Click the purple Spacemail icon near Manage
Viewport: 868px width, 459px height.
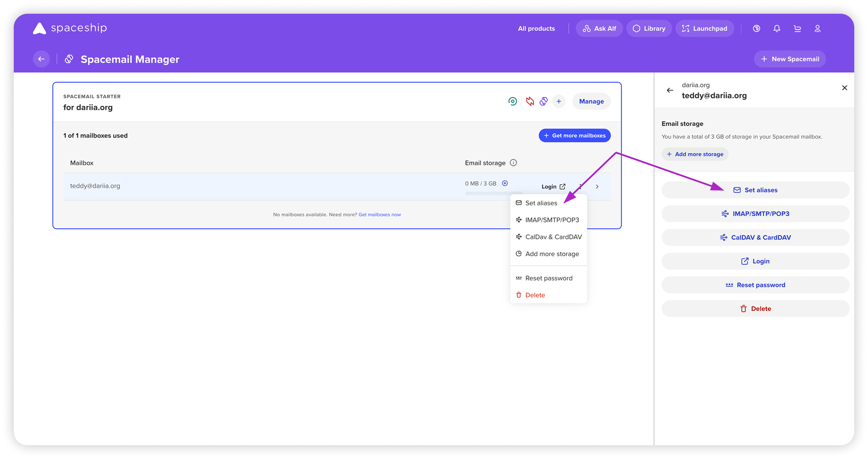pyautogui.click(x=544, y=101)
